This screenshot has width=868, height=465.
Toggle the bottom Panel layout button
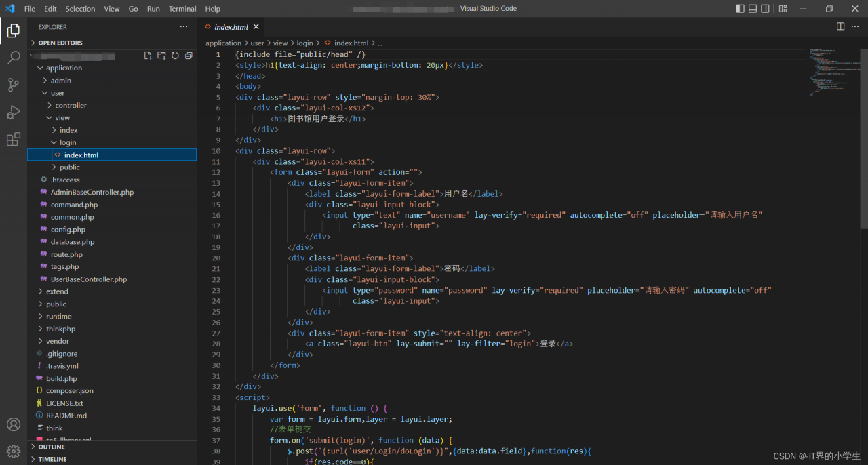(753, 9)
